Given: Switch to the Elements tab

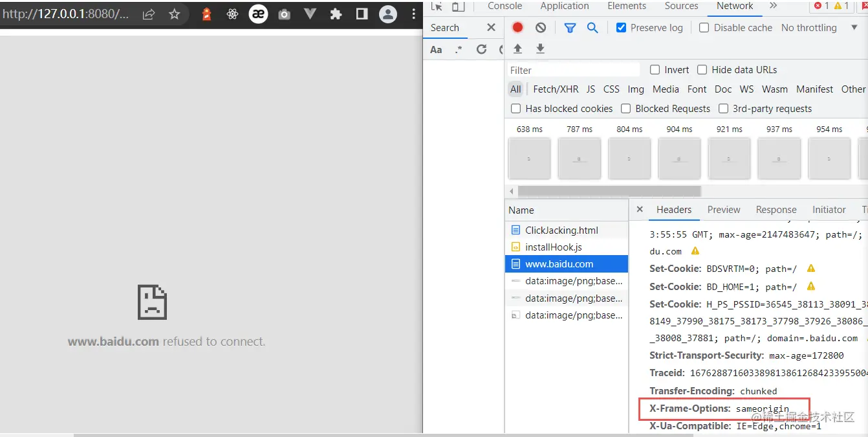Looking at the screenshot, I should pos(627,6).
